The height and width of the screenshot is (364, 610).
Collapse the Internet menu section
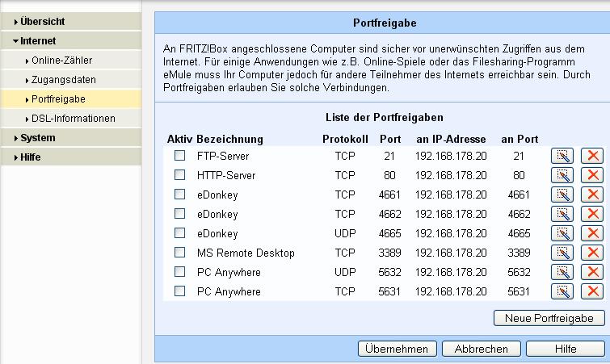click(x=38, y=40)
